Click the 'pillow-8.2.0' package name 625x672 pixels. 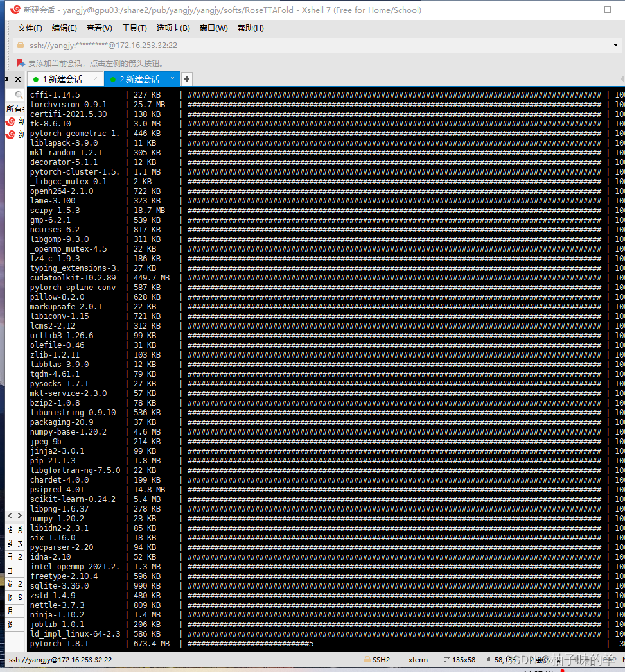[x=57, y=297]
